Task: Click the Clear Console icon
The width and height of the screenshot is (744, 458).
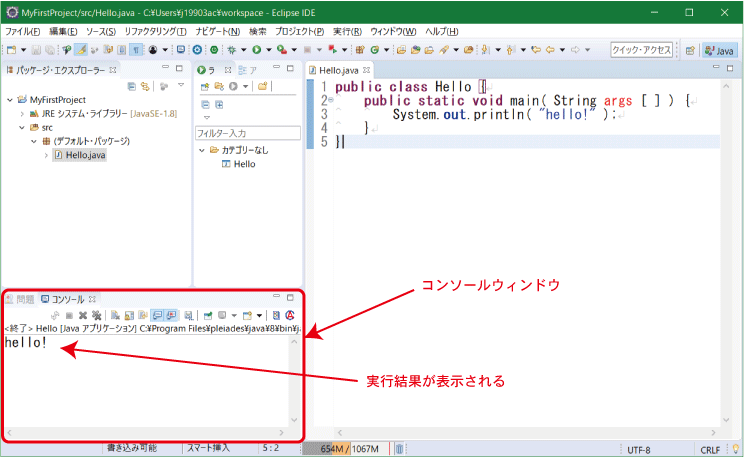Action: [115, 315]
